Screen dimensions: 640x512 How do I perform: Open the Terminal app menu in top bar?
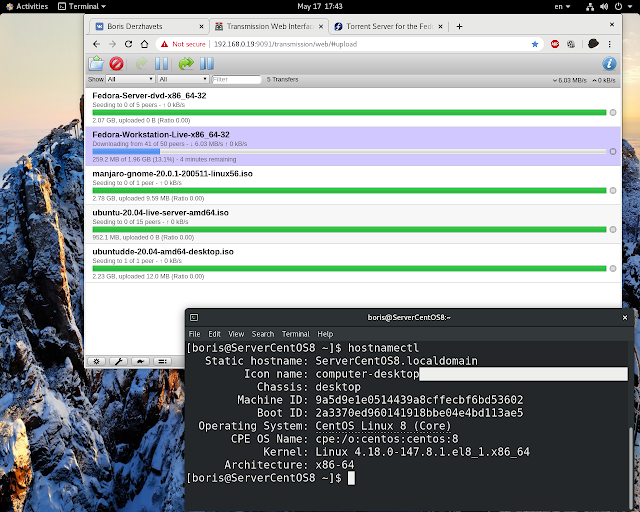click(82, 6)
